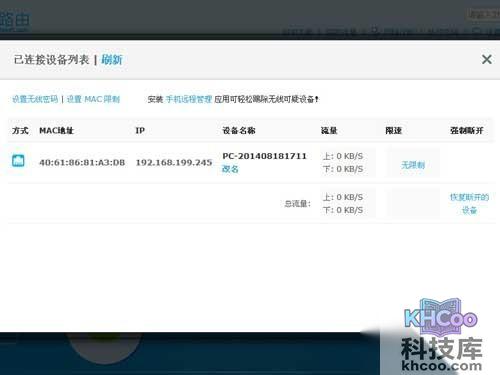Click device download speed 下: 0 KB/S
Screen dimensions: 500x375
[x=343, y=169]
